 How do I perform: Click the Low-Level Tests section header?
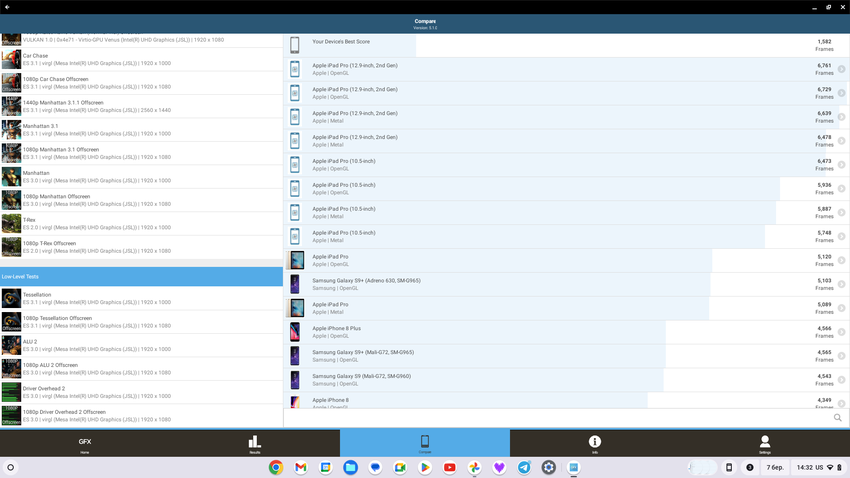point(141,276)
